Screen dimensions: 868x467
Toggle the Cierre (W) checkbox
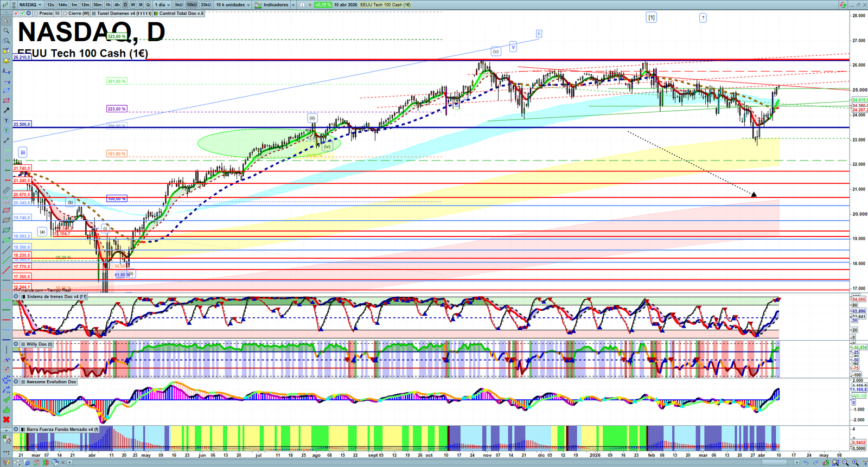pyautogui.click(x=75, y=14)
